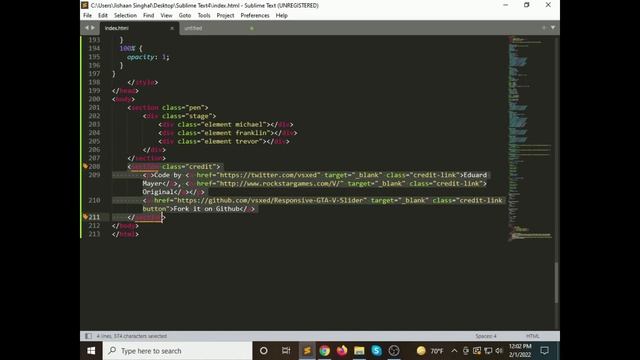Open the Project menu
This screenshot has width=640, height=360.
225,16
